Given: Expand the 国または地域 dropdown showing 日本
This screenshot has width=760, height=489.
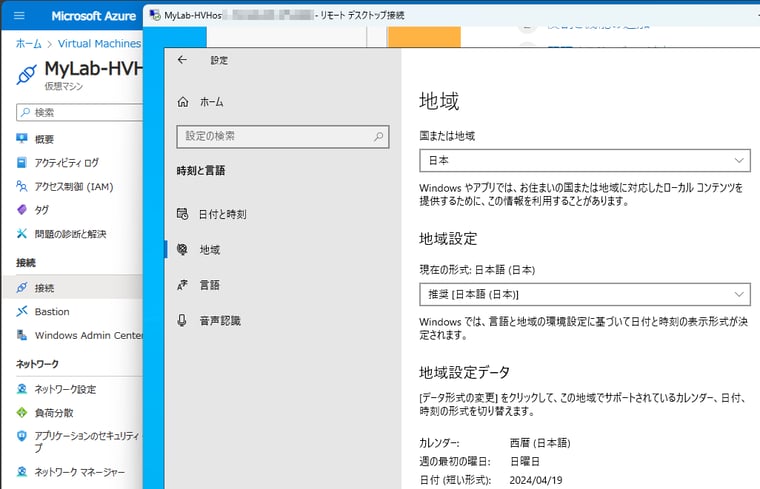Looking at the screenshot, I should (x=584, y=160).
